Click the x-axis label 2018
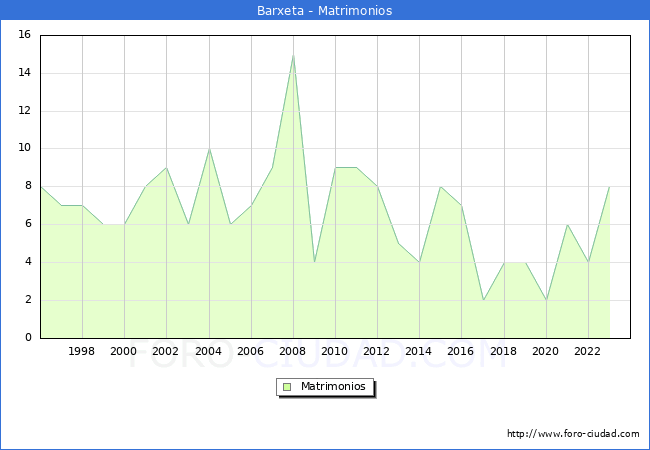Screen dimensions: 650x450 pos(504,351)
